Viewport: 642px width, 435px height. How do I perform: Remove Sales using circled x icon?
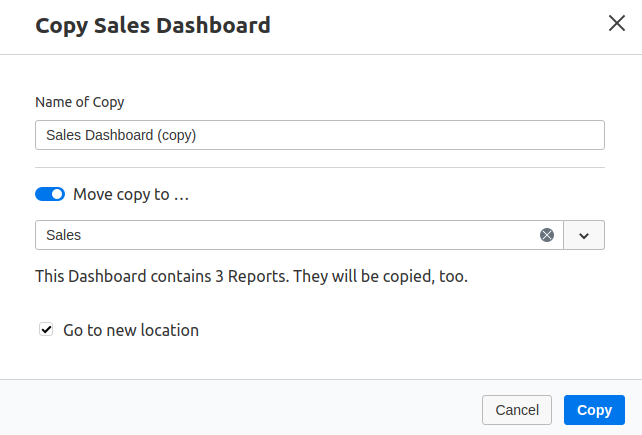pos(547,235)
